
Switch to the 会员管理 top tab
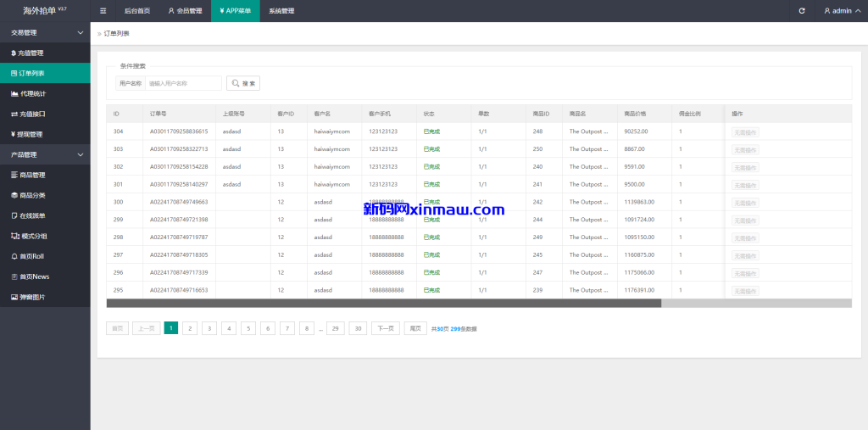click(x=185, y=11)
